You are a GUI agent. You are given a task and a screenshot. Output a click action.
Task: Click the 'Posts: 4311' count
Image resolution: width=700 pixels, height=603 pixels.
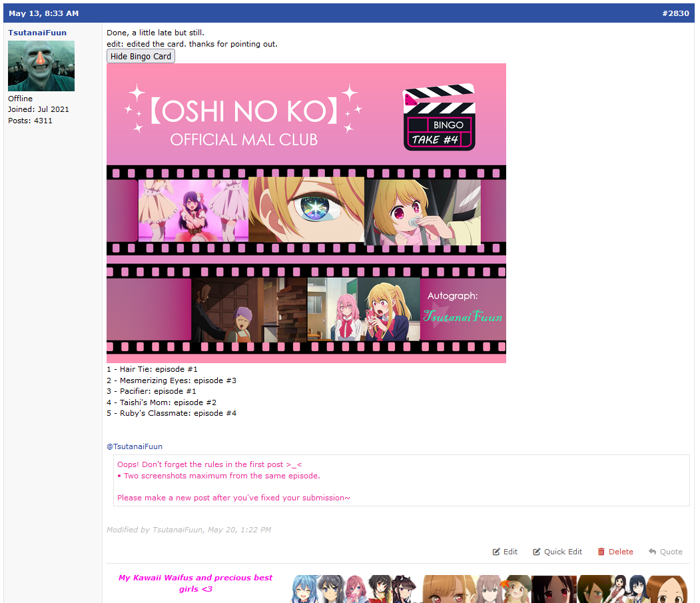point(30,121)
